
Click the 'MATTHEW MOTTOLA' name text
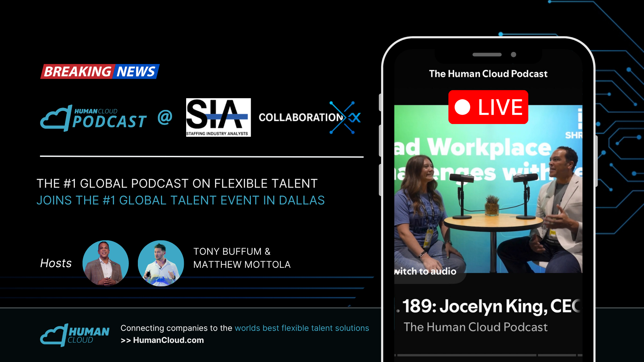[x=242, y=264]
